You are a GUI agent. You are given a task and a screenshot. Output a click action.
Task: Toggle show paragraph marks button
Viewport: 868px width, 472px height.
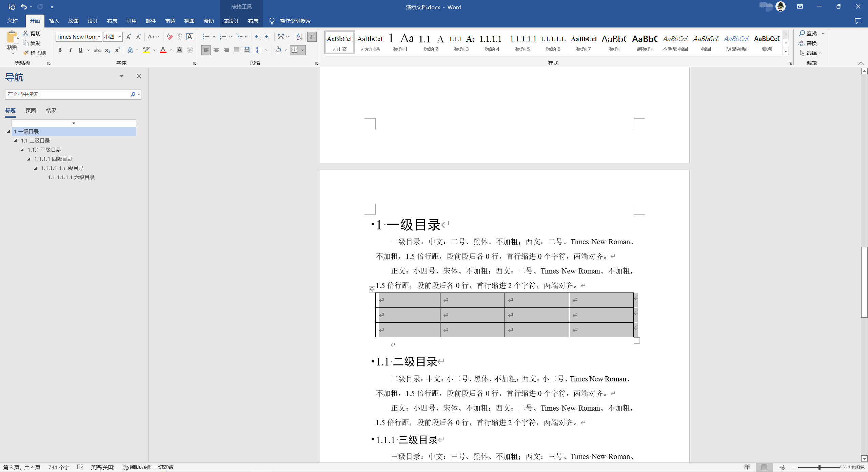(x=312, y=37)
